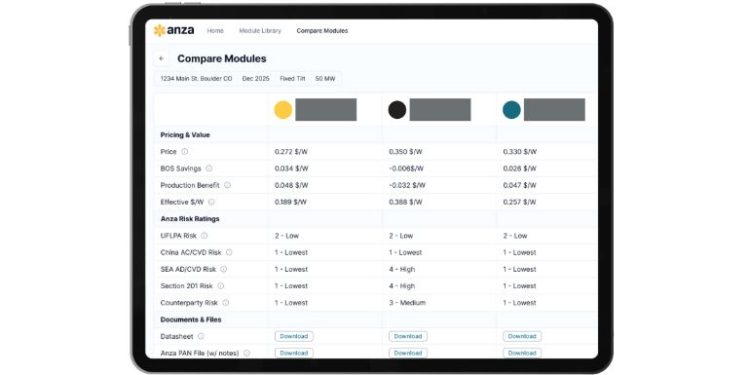The image size is (750, 375).
Task: Open info icon next to Anza PAN File
Action: point(247,353)
